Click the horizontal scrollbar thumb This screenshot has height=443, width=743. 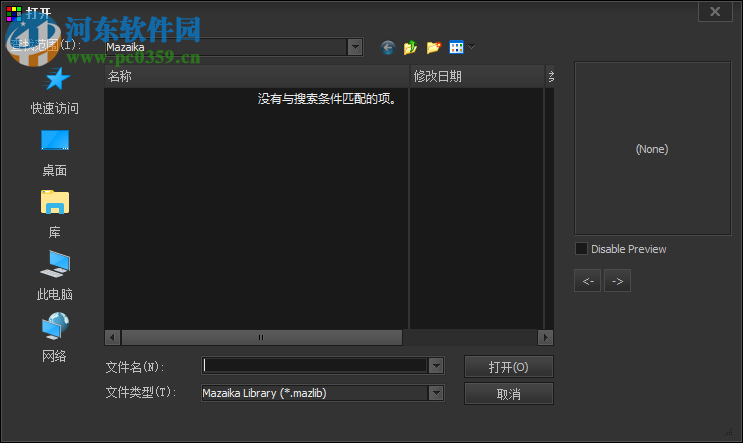[262, 337]
